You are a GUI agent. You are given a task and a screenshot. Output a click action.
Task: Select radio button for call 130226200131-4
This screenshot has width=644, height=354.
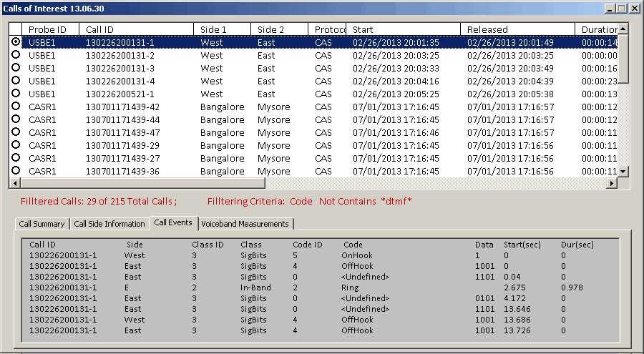[16, 81]
